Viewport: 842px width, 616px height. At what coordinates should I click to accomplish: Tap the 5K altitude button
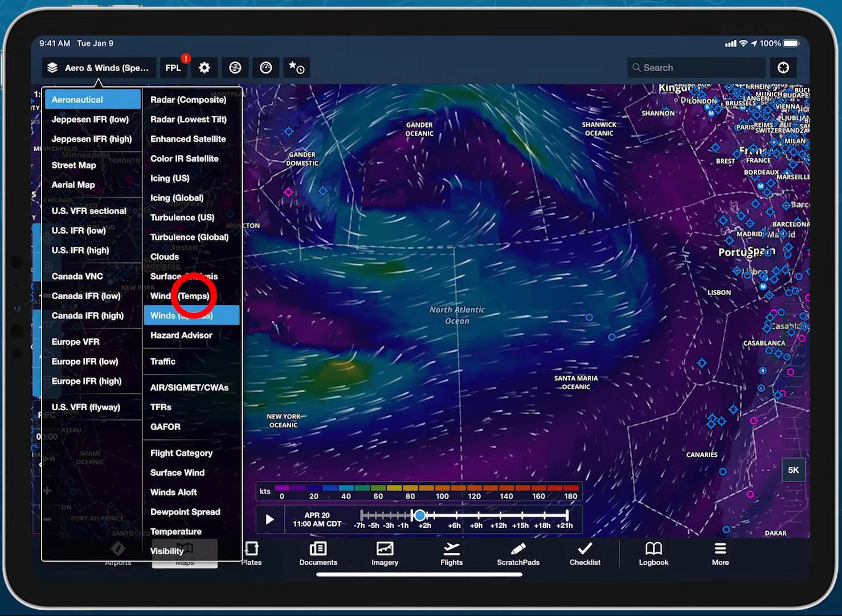793,470
